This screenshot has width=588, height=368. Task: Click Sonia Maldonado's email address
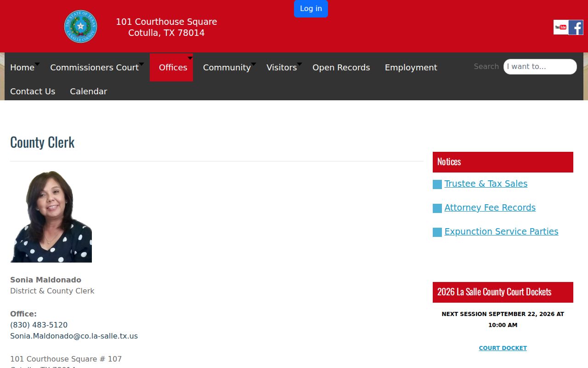74,336
